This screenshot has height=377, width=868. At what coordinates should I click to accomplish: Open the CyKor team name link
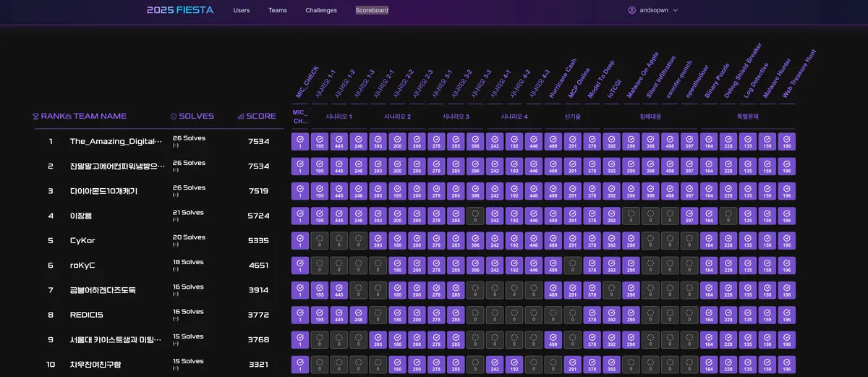[x=84, y=241]
